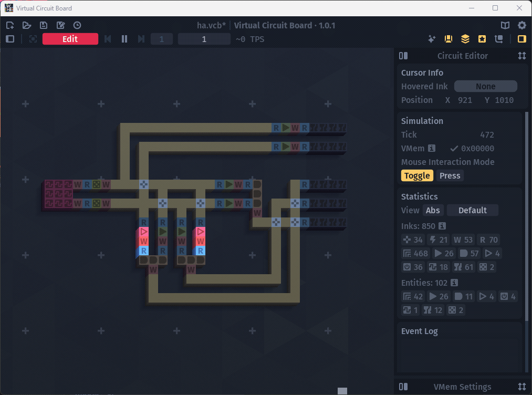Click the Entities info icon
532x395 pixels.
click(454, 283)
